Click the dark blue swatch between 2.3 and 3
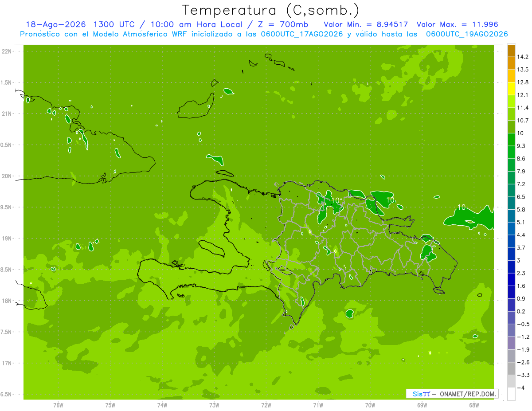Viewport: 532px width, 411px height. tap(511, 267)
